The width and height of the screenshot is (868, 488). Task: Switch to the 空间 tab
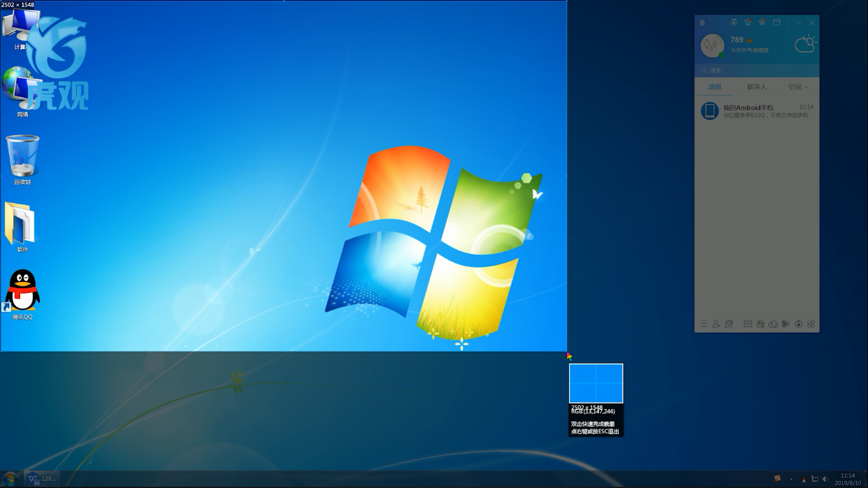[x=794, y=87]
